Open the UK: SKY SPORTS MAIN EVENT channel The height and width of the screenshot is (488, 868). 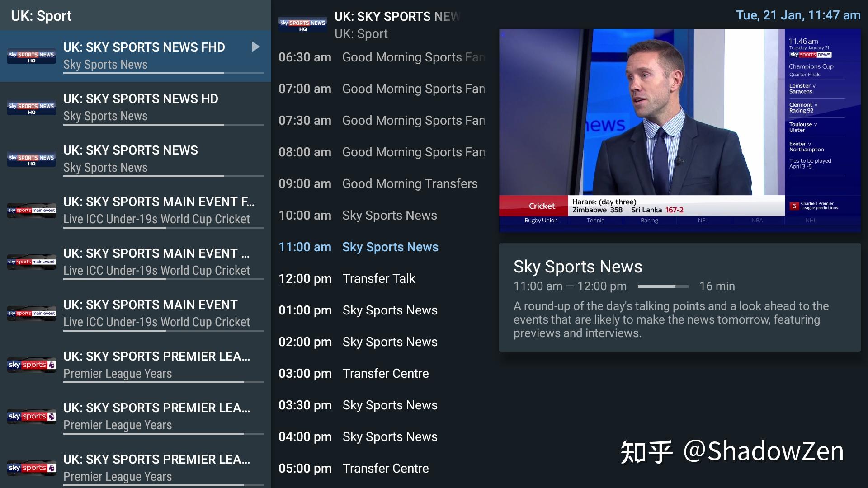(136, 314)
